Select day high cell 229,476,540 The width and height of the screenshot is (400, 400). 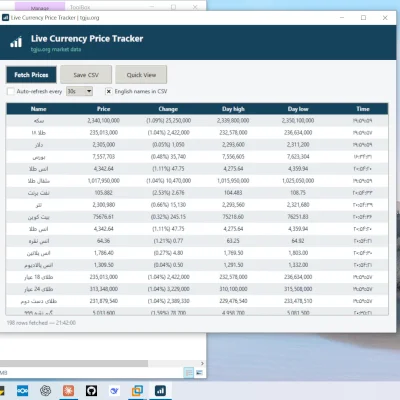point(233,301)
